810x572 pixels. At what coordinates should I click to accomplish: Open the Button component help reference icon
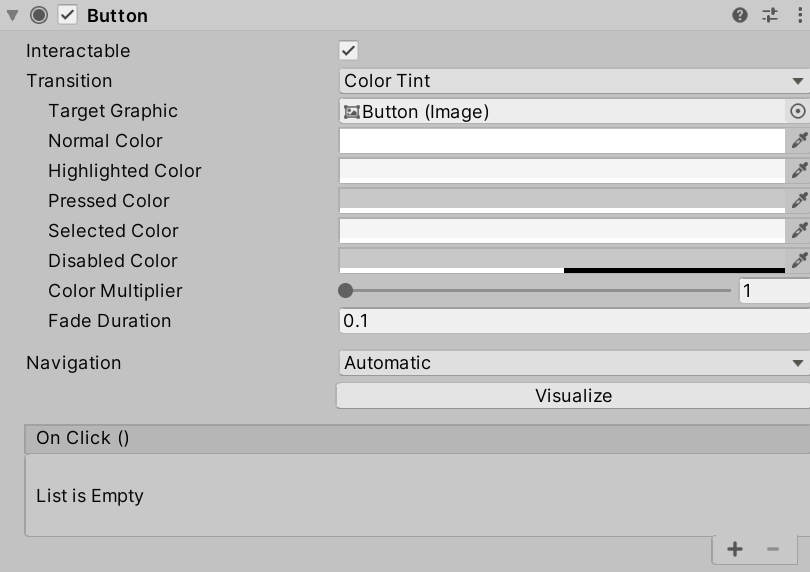click(x=740, y=15)
